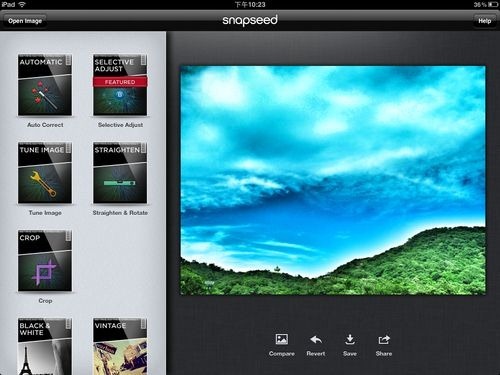Screen dimensions: 500x375
Task: Tap the clock in status bar
Action: pos(250,4)
